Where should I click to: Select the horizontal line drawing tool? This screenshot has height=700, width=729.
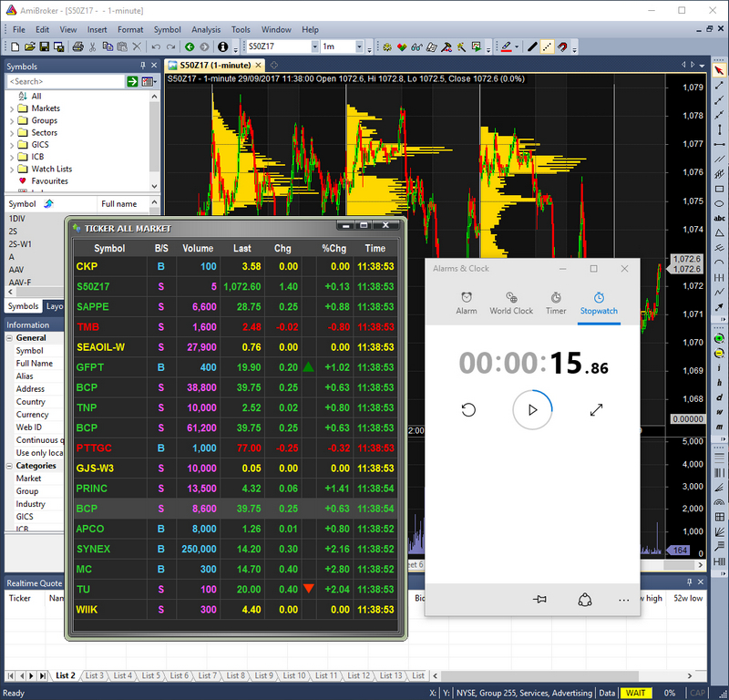point(719,145)
